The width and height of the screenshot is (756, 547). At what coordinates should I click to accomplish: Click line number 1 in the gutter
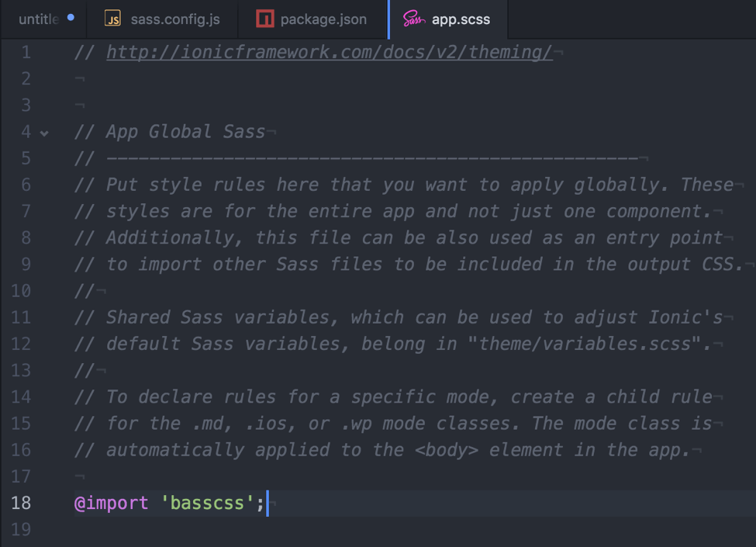click(x=26, y=52)
